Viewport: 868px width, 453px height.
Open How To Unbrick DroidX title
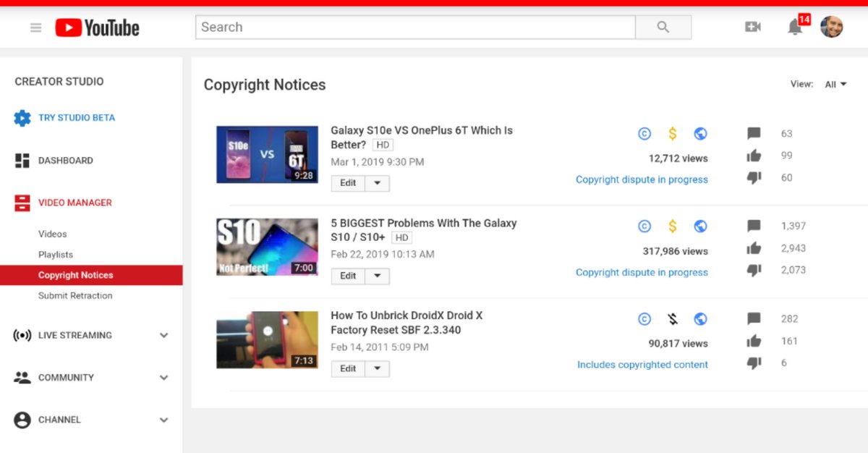407,323
